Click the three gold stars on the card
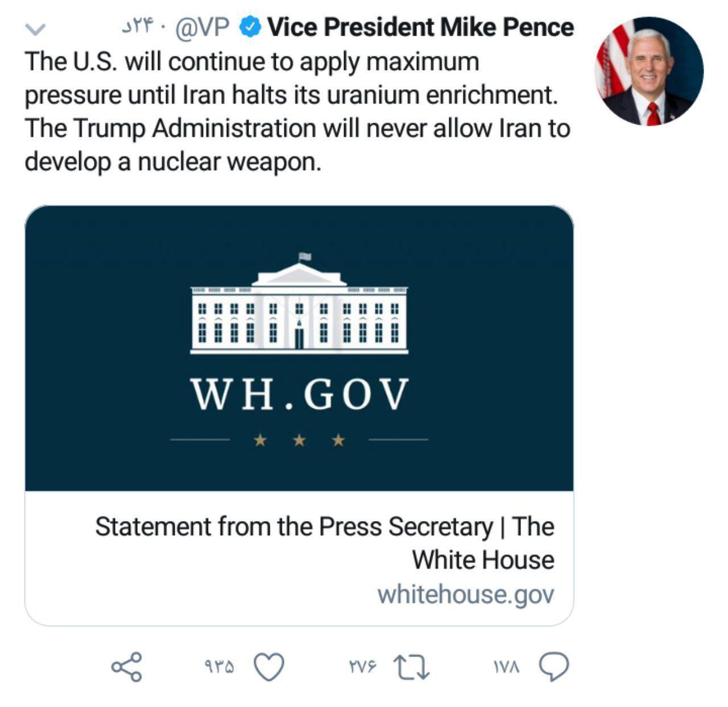The image size is (728, 707). click(x=299, y=440)
